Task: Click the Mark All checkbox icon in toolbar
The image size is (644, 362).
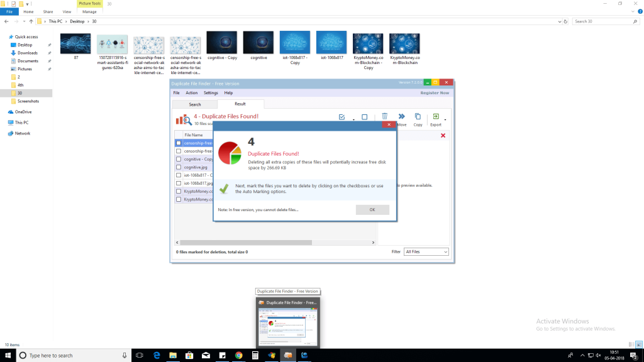Action: [x=341, y=117]
